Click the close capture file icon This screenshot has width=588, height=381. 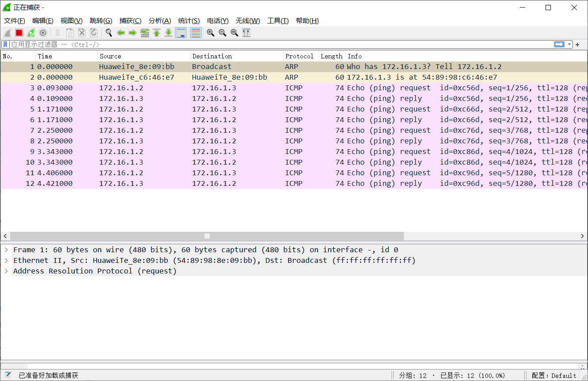[x=82, y=33]
